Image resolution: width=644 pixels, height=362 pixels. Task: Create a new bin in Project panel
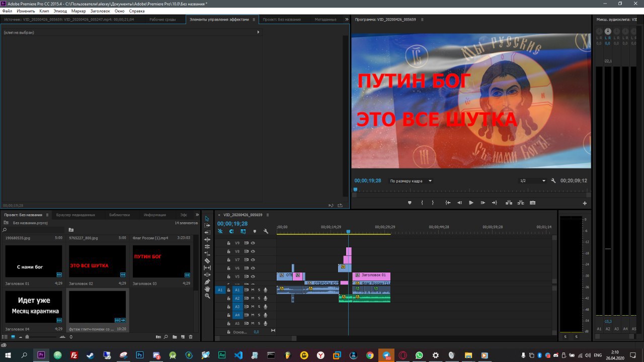pyautogui.click(x=174, y=337)
